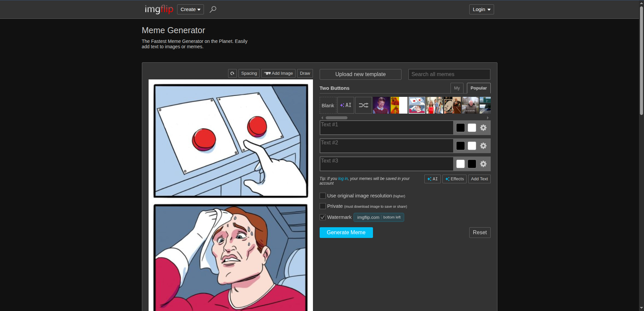
Task: Click the page vertical scrollbar thumb
Action: [x=641, y=60]
